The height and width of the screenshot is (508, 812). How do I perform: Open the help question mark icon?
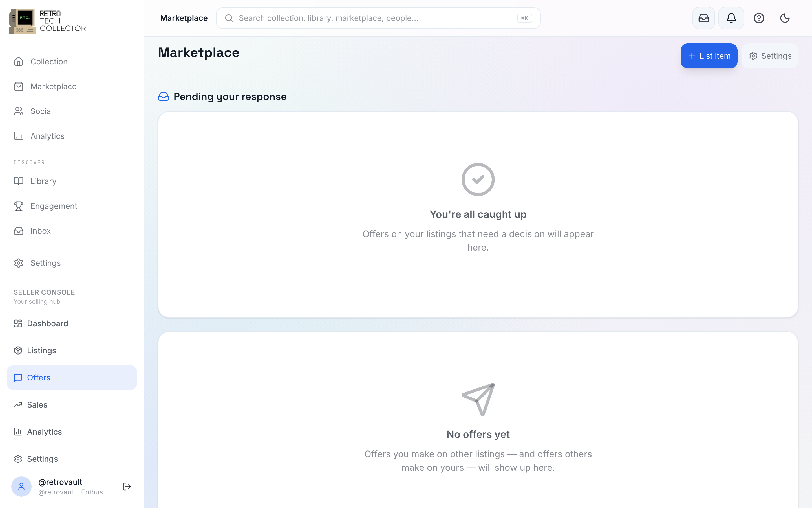click(x=759, y=18)
